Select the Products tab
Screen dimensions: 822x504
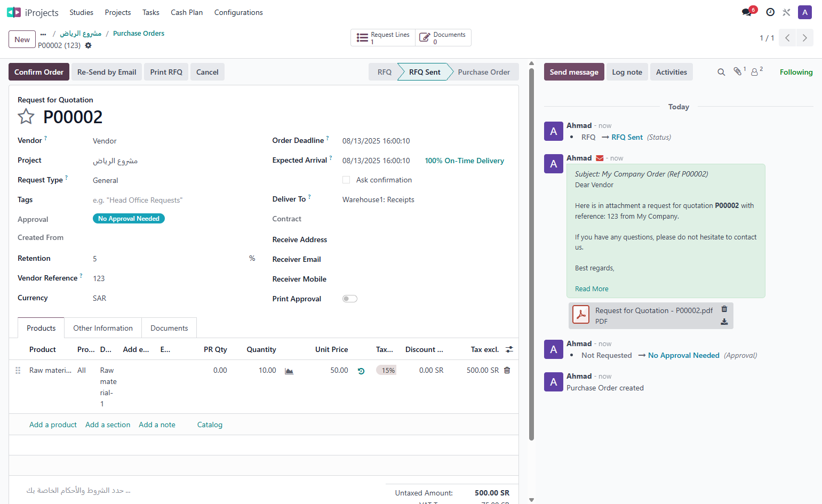pos(41,328)
